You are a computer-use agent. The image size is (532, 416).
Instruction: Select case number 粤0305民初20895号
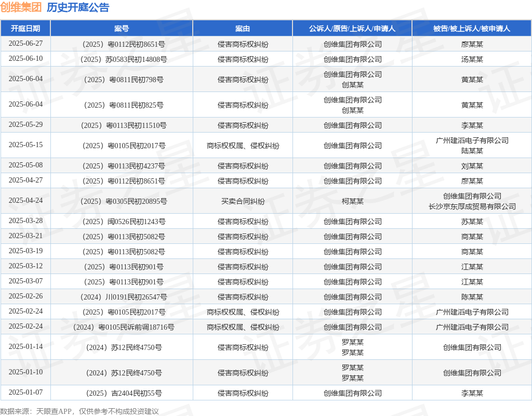pos(124,201)
